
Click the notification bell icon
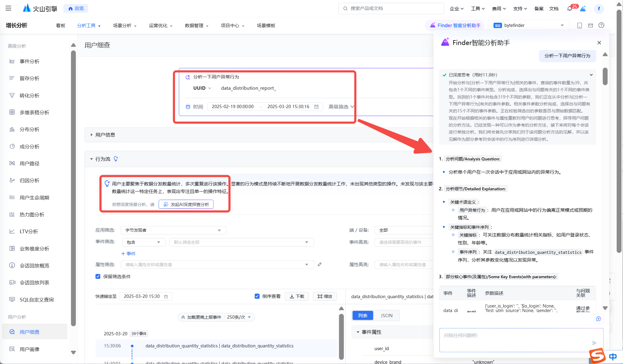[570, 8]
